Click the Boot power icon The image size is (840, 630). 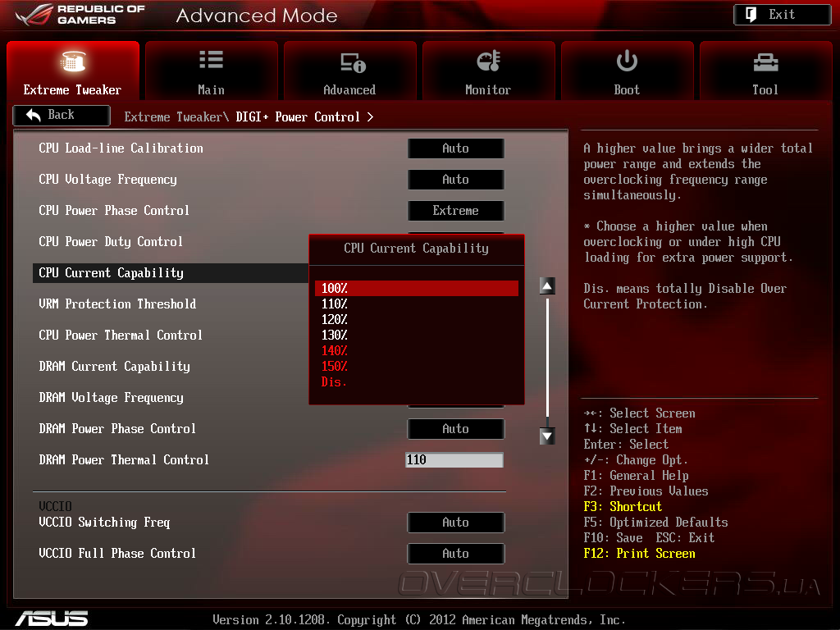point(627,61)
